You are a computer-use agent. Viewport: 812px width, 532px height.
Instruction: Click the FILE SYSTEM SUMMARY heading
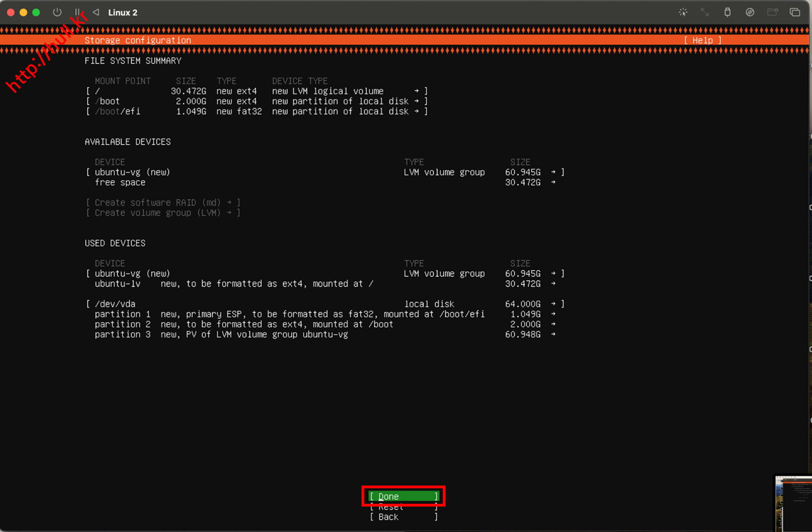pos(133,61)
